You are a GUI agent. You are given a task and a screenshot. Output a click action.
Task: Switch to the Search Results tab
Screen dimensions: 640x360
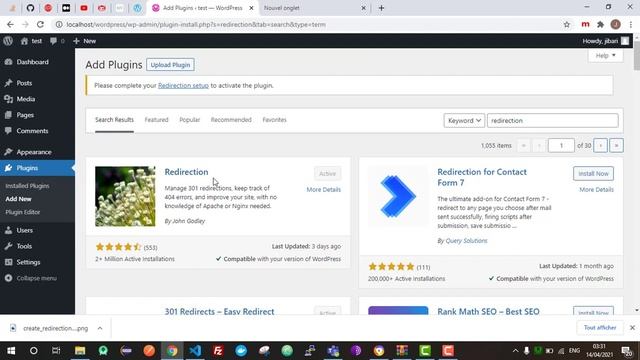(x=114, y=120)
